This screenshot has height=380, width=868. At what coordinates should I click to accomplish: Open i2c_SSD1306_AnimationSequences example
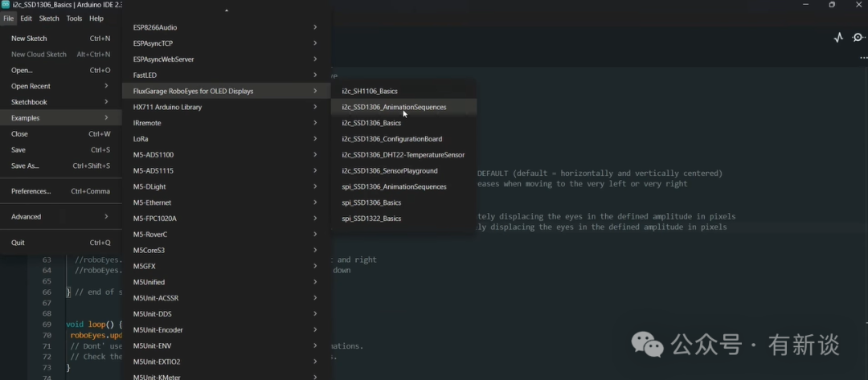click(x=403, y=108)
